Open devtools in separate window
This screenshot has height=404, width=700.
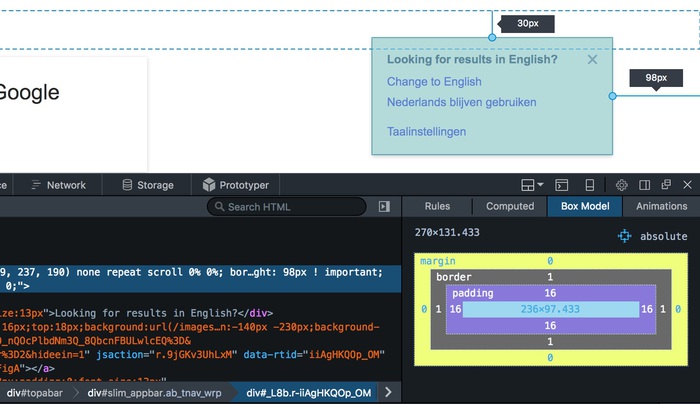(x=665, y=185)
